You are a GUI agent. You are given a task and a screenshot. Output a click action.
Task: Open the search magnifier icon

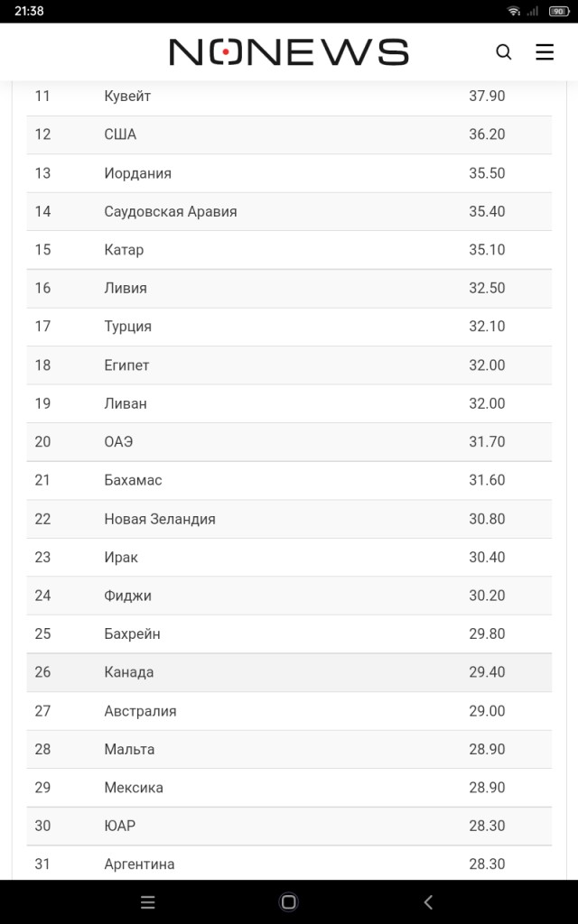tap(504, 51)
